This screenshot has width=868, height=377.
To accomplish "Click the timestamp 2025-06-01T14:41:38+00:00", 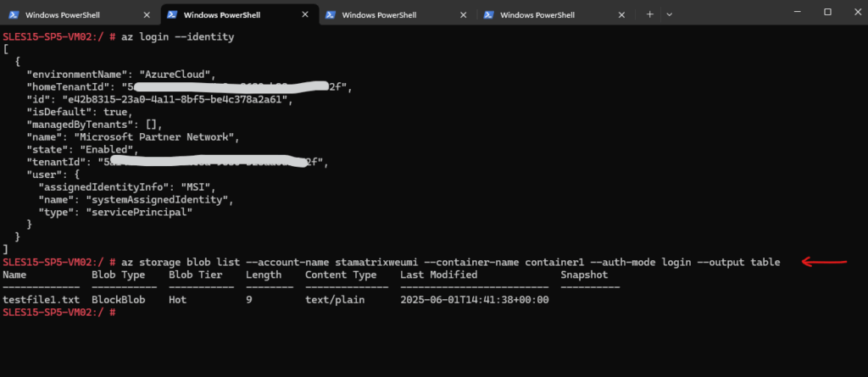I will pyautogui.click(x=475, y=300).
